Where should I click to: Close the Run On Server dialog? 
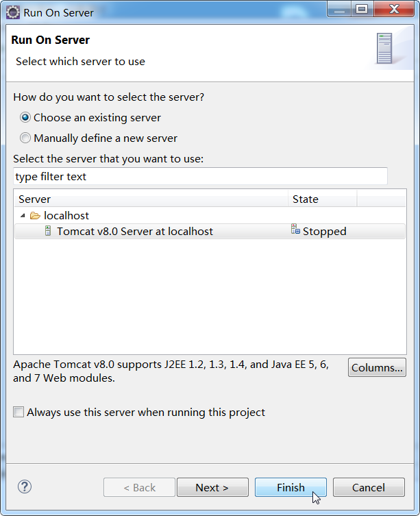(x=393, y=9)
